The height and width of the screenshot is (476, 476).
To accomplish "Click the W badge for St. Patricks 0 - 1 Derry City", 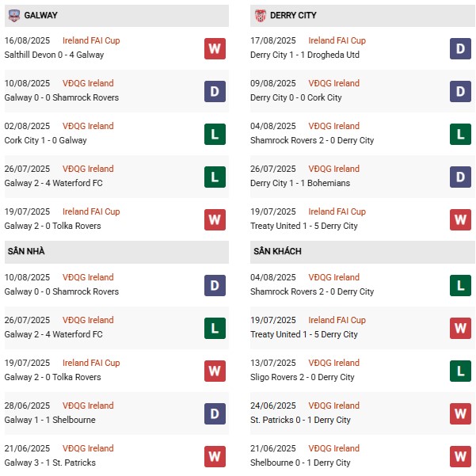I will click(461, 413).
